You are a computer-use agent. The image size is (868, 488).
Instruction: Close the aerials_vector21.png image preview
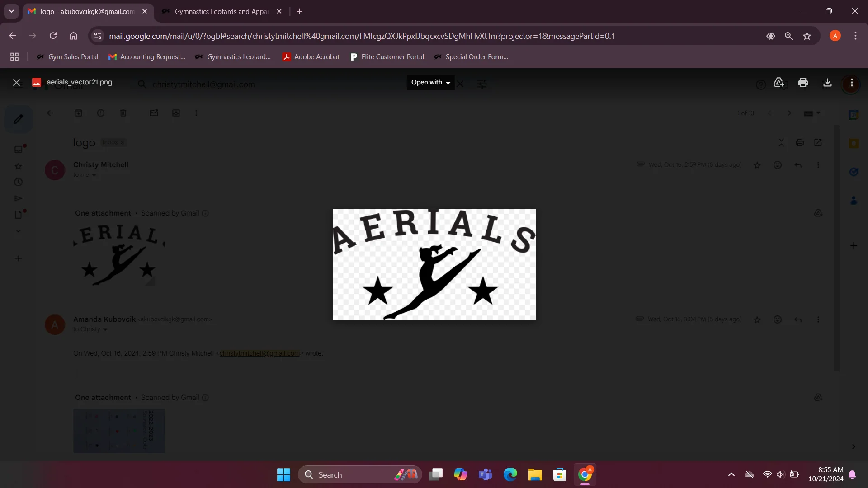(x=16, y=83)
